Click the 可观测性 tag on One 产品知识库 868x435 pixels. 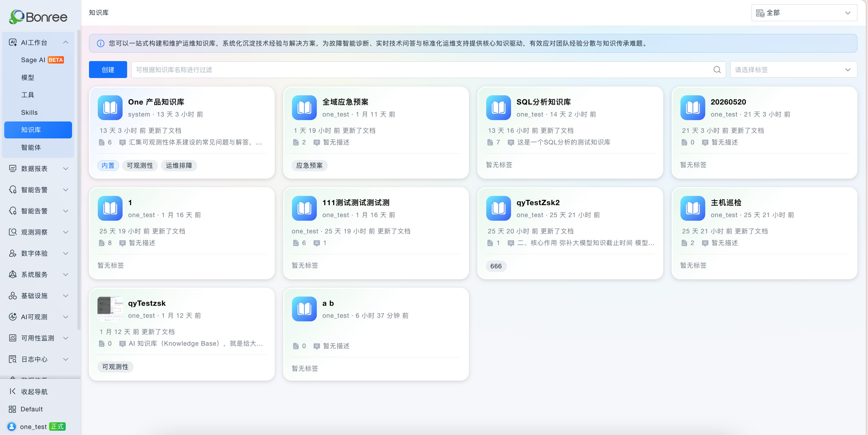(140, 166)
